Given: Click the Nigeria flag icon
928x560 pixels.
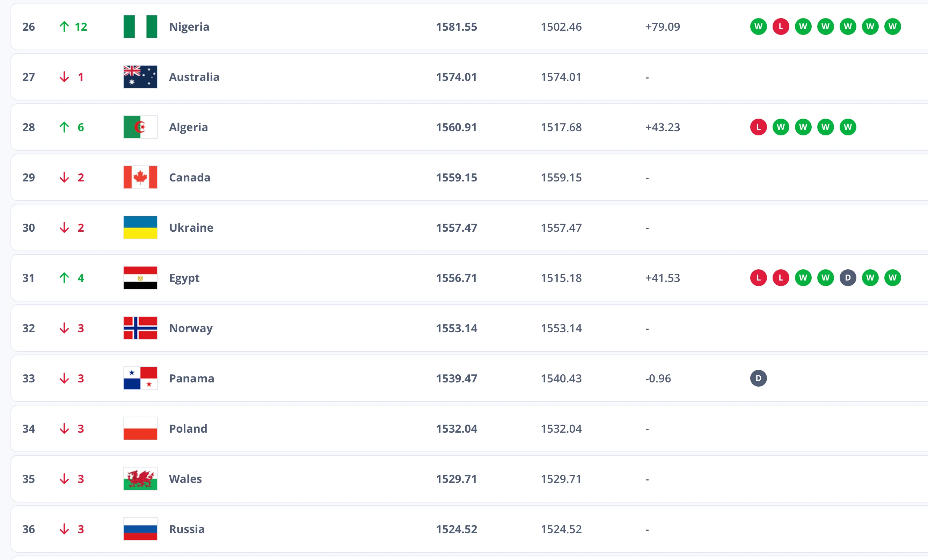Looking at the screenshot, I should pos(140,27).
